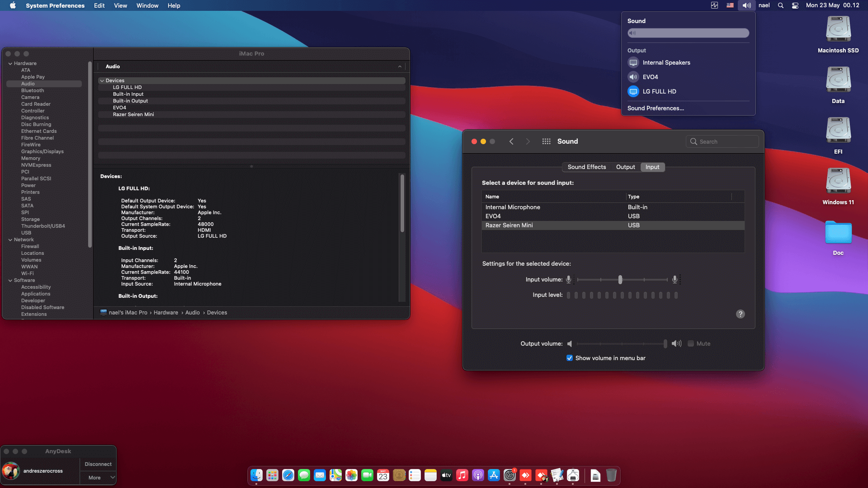Click the help question mark in Sound settings
Viewport: 868px width, 488px height.
pyautogui.click(x=740, y=314)
